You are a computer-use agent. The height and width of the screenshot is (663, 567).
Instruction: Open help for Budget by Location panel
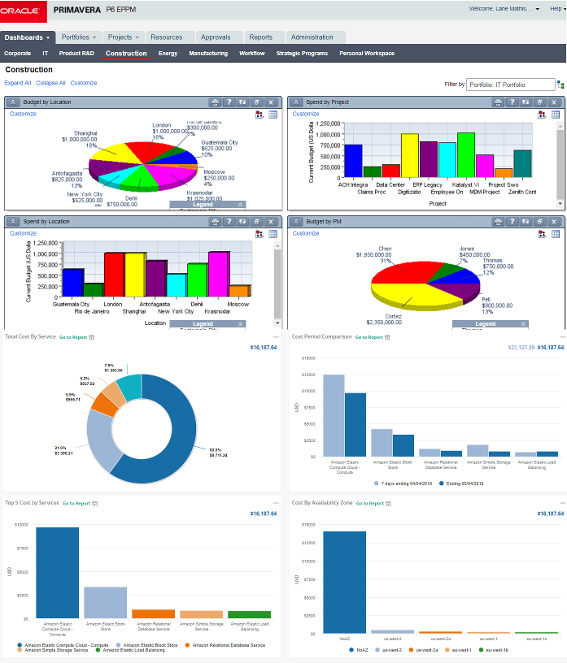(x=229, y=102)
